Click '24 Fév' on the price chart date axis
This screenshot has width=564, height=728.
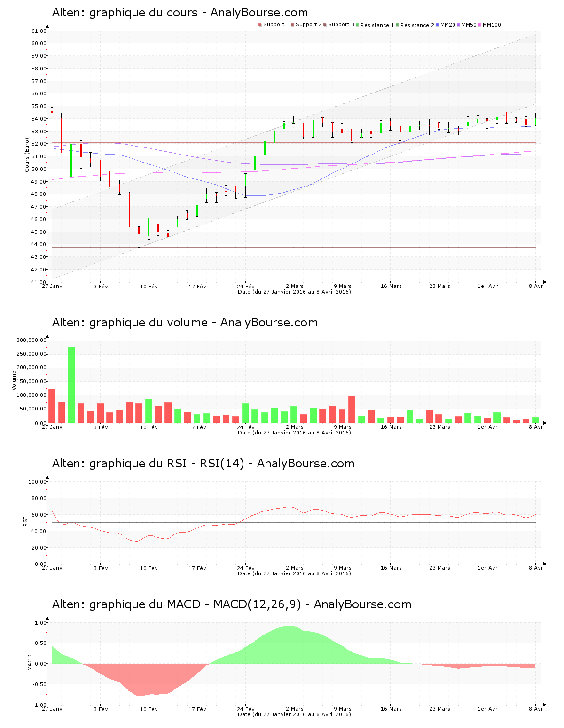click(245, 287)
